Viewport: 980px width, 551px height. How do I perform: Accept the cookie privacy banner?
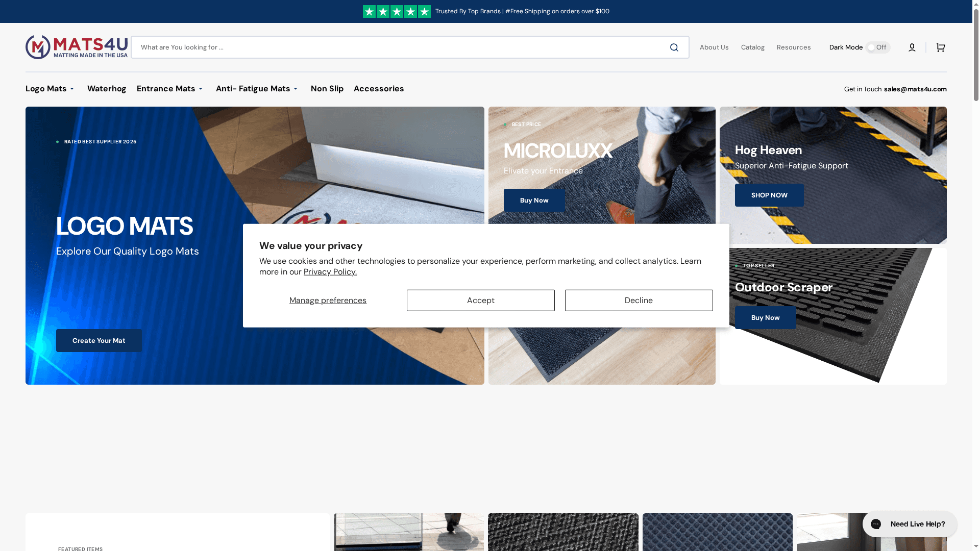(x=480, y=300)
